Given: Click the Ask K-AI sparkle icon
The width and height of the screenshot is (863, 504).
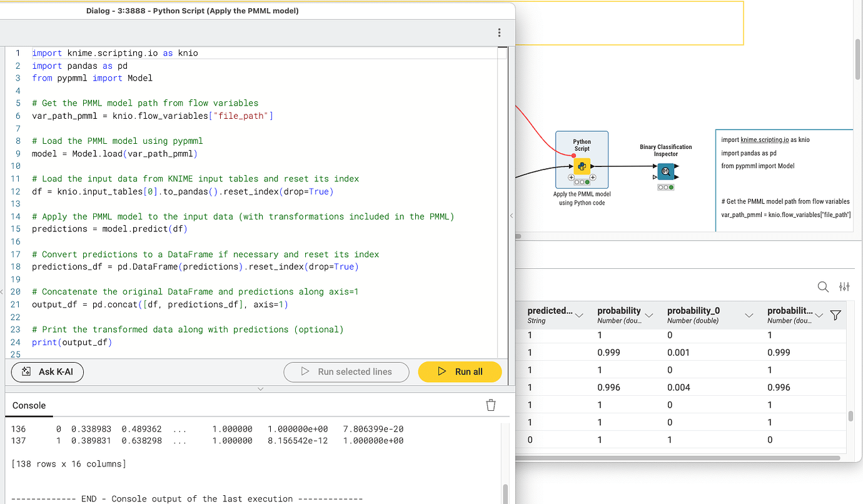Looking at the screenshot, I should click(26, 371).
